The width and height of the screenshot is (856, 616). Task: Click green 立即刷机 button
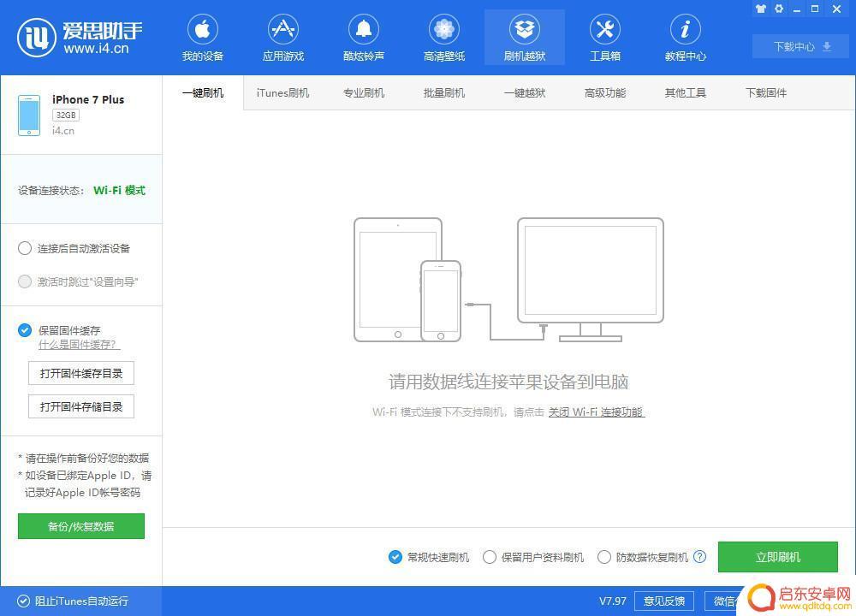(x=777, y=557)
